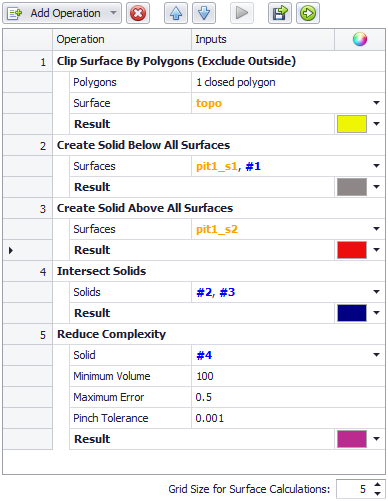Open the pit1_s2 surfaces dropdown
Viewport: 388px width, 501px height.
click(376, 229)
